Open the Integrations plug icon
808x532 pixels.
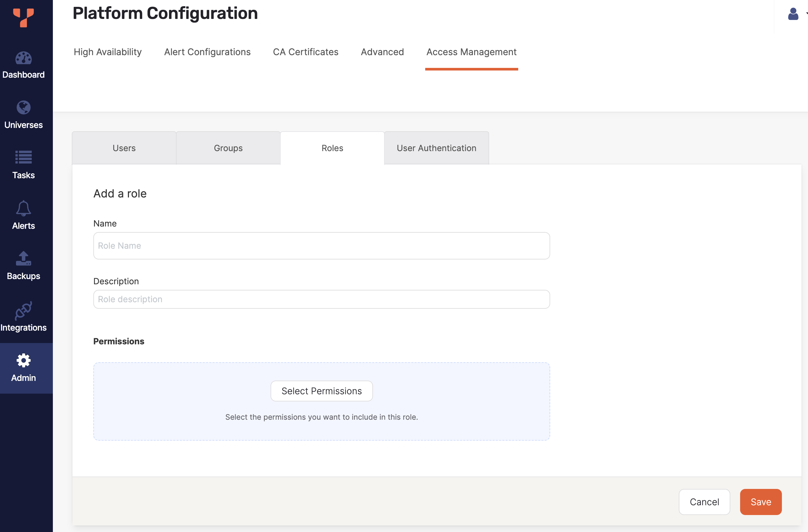click(x=23, y=310)
